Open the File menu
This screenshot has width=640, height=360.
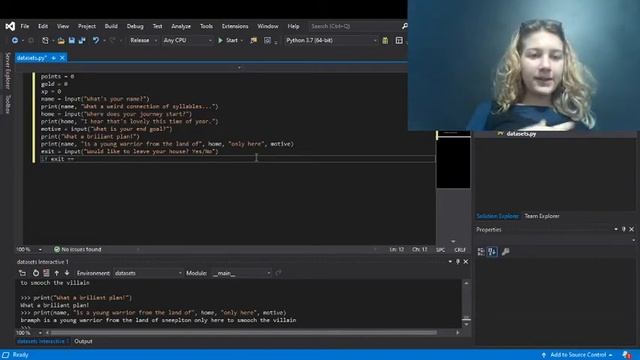pyautogui.click(x=25, y=26)
